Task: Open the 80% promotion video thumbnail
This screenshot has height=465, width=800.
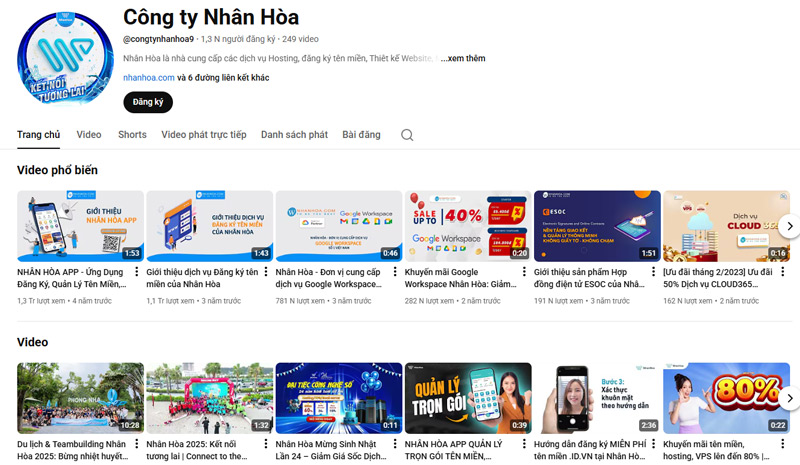Action: pyautogui.click(x=725, y=398)
